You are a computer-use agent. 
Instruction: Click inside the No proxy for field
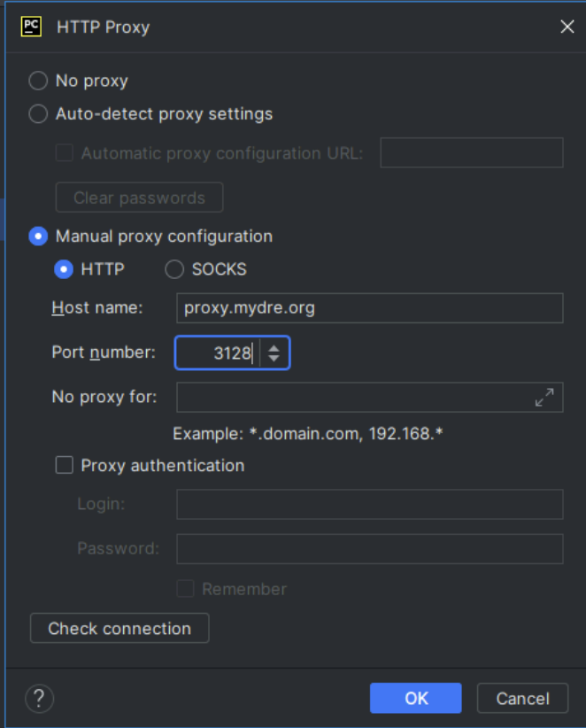click(x=355, y=398)
